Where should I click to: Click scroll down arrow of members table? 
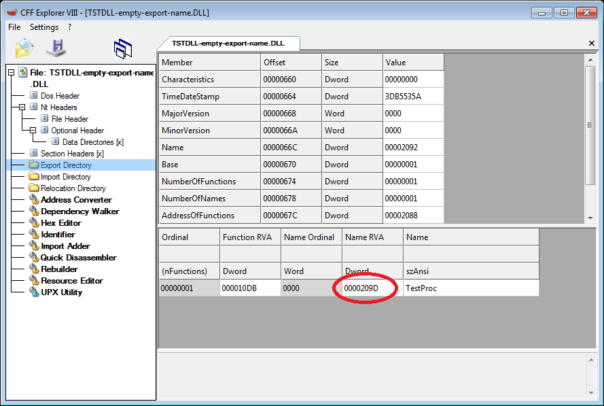point(590,218)
